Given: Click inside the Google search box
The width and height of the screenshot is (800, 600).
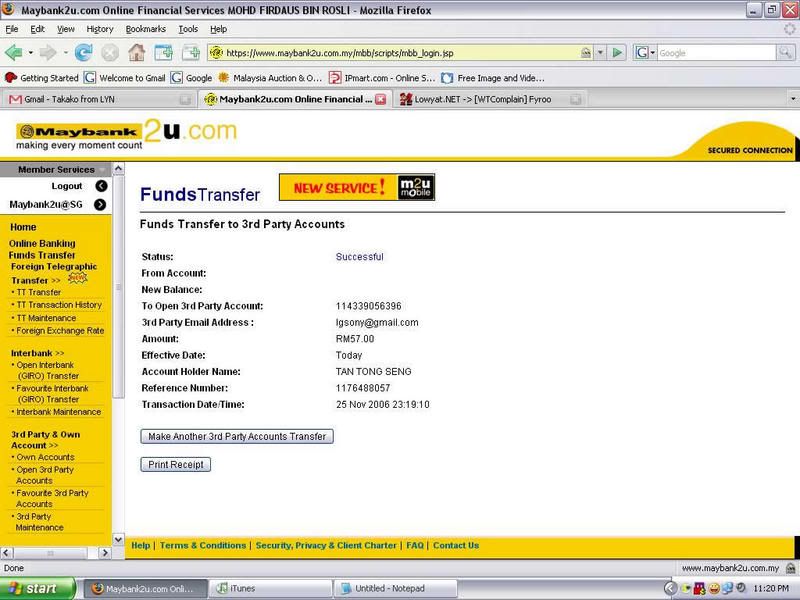Looking at the screenshot, I should pyautogui.click(x=715, y=52).
